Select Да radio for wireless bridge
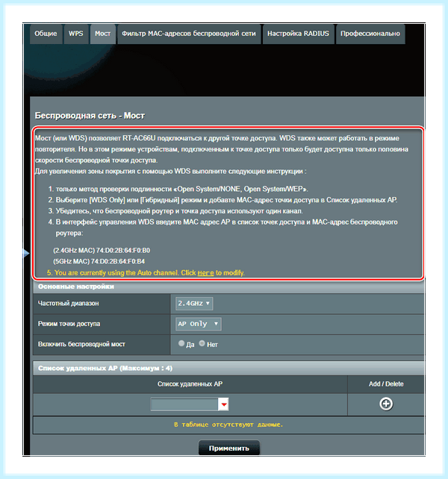 coord(181,343)
